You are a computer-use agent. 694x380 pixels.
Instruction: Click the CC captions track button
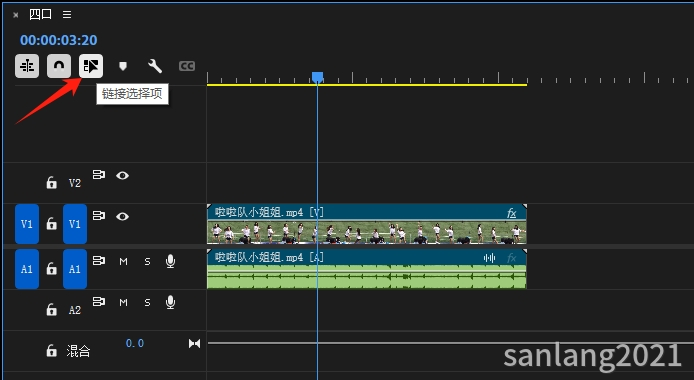187,66
